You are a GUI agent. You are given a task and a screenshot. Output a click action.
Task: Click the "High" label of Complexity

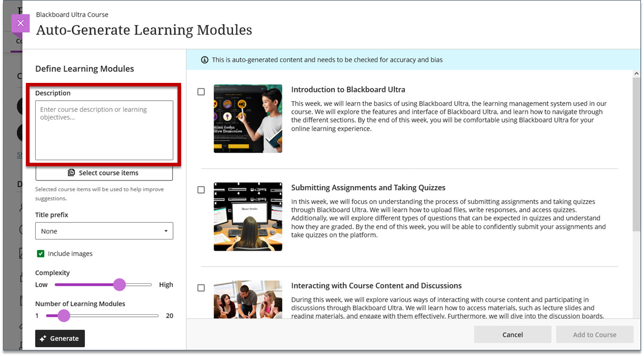click(x=166, y=285)
